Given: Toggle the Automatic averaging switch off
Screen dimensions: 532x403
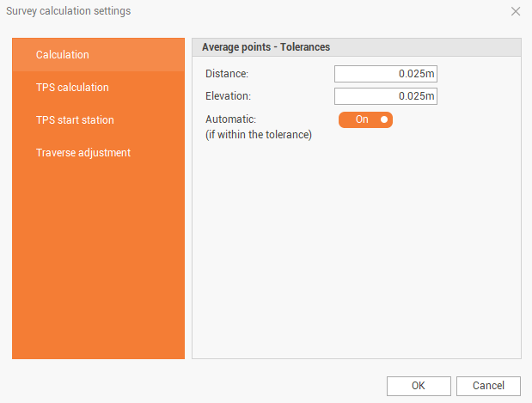Looking at the screenshot, I should (365, 119).
